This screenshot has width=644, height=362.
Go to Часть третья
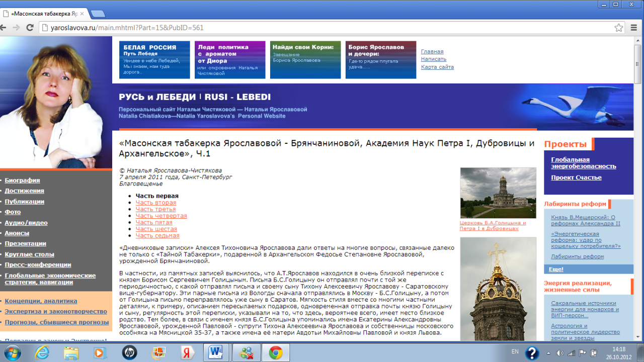155,209
